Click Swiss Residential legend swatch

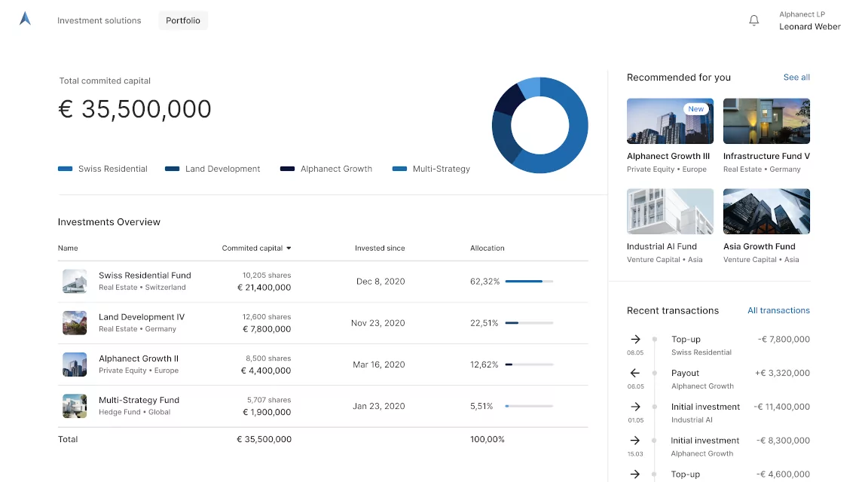[x=66, y=169]
